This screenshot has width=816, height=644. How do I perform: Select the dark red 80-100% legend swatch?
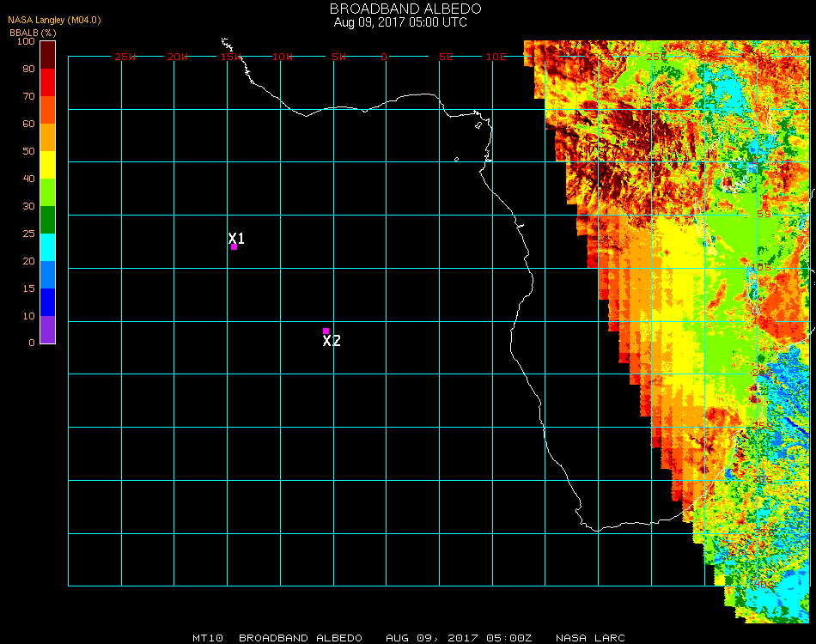coord(48,54)
